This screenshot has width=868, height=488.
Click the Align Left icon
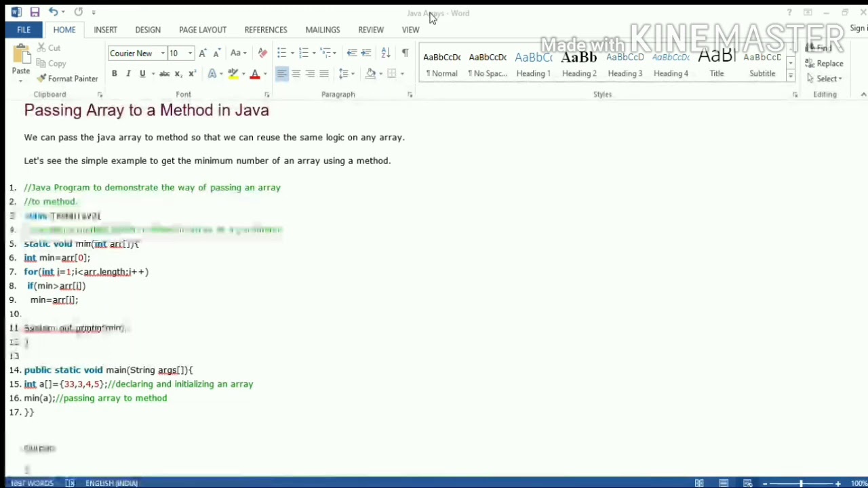[x=281, y=73]
